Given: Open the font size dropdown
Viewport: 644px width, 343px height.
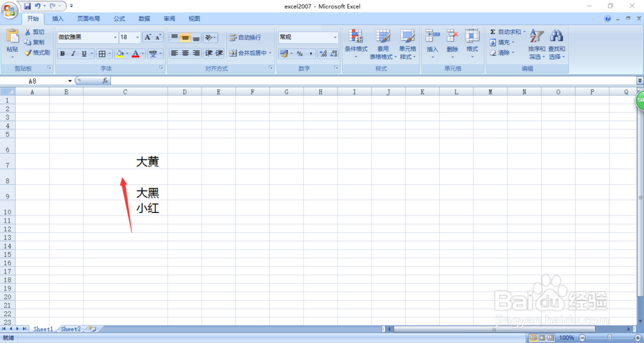Looking at the screenshot, I should coord(138,37).
